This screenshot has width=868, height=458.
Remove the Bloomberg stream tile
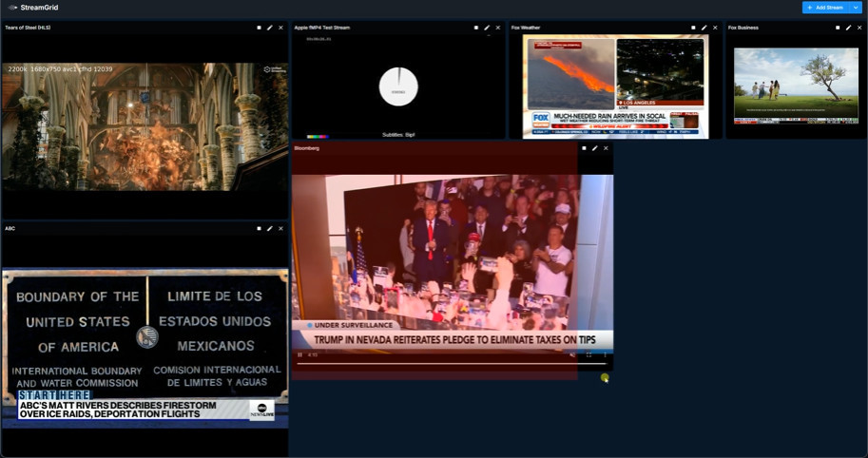pos(606,148)
